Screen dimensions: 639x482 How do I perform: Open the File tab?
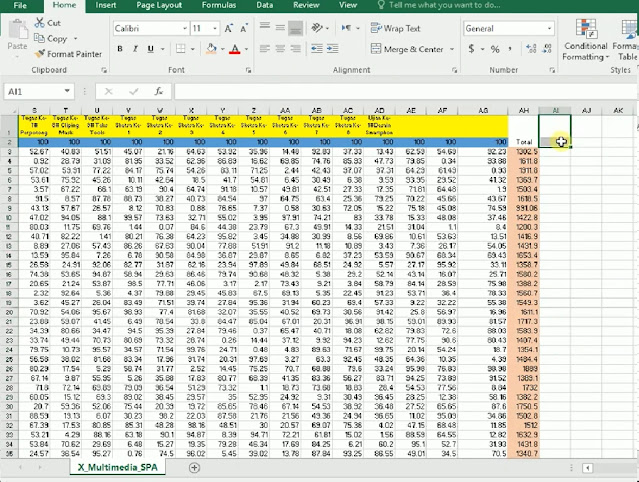point(20,5)
